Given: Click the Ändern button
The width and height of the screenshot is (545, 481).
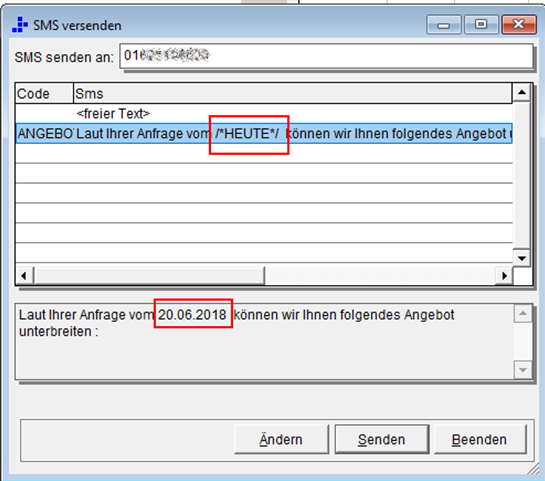Looking at the screenshot, I should click(x=281, y=439).
